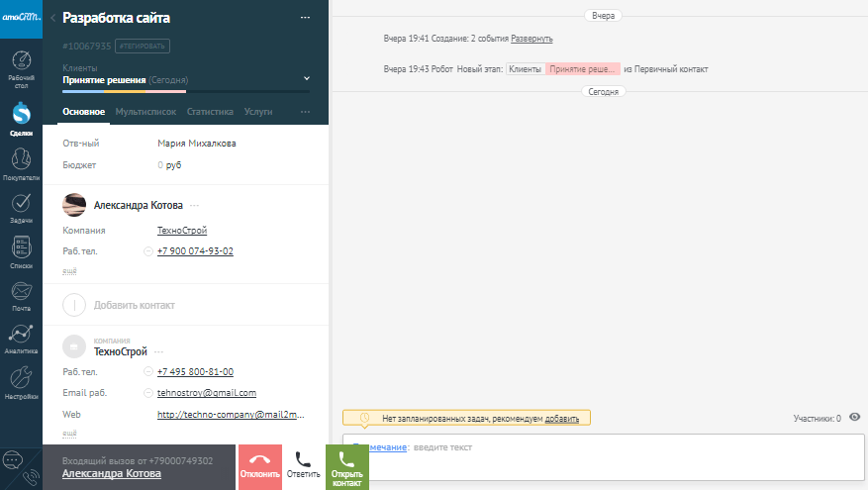Click round icon next to tehnostroy@gmail.com
The width and height of the screenshot is (868, 490).
click(147, 393)
